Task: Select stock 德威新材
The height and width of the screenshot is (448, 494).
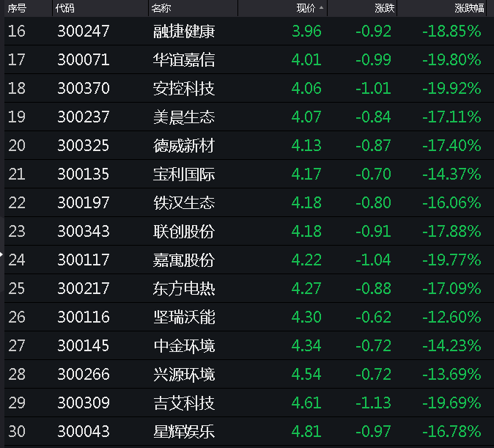Action: 184,145
